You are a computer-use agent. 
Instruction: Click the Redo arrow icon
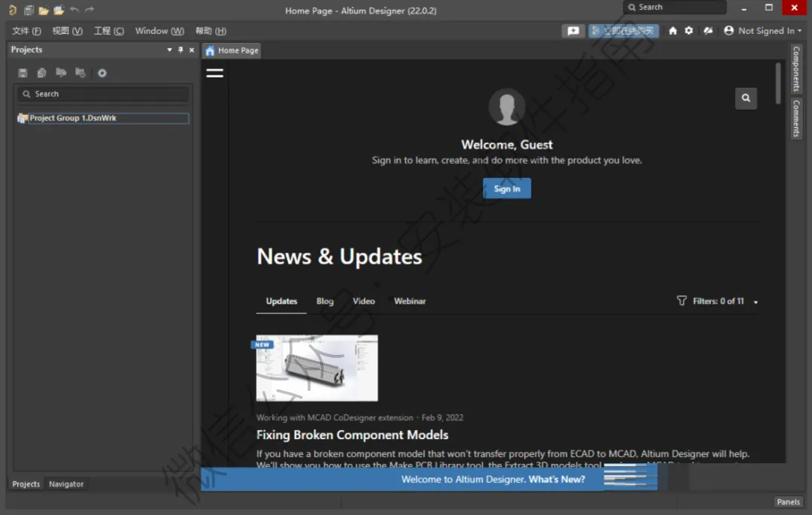(x=89, y=9)
